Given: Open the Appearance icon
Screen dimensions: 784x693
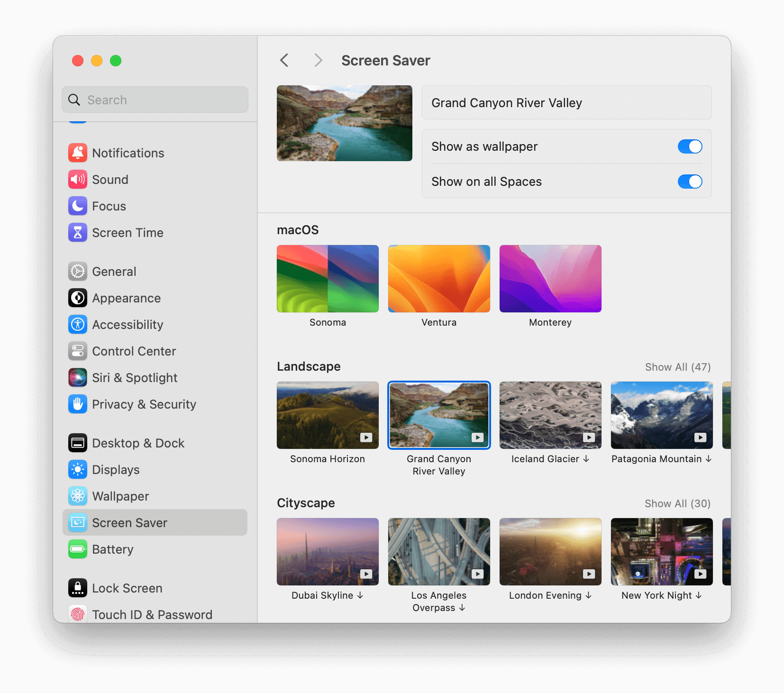Looking at the screenshot, I should [78, 298].
